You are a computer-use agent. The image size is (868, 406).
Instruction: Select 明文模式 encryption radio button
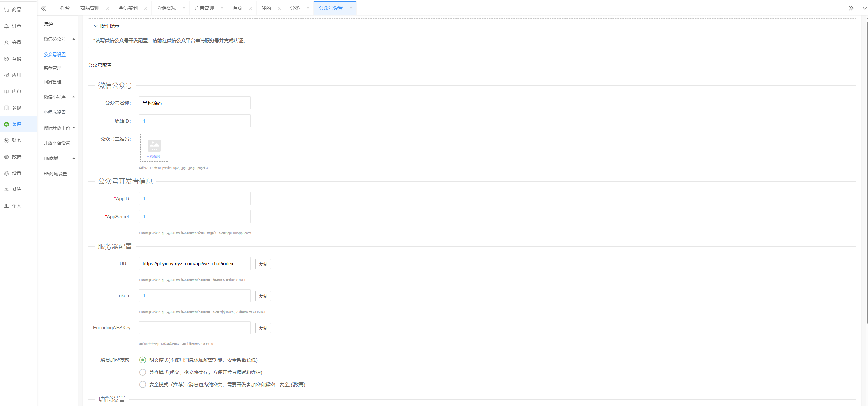click(143, 360)
